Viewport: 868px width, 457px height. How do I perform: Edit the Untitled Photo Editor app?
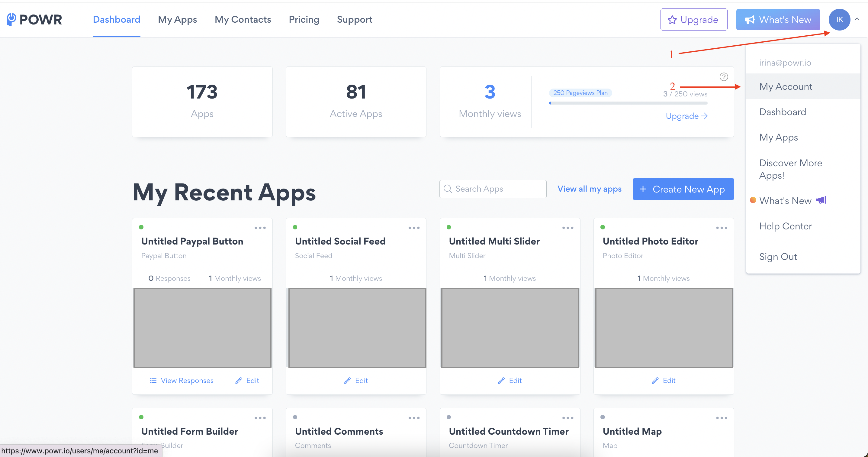tap(664, 381)
